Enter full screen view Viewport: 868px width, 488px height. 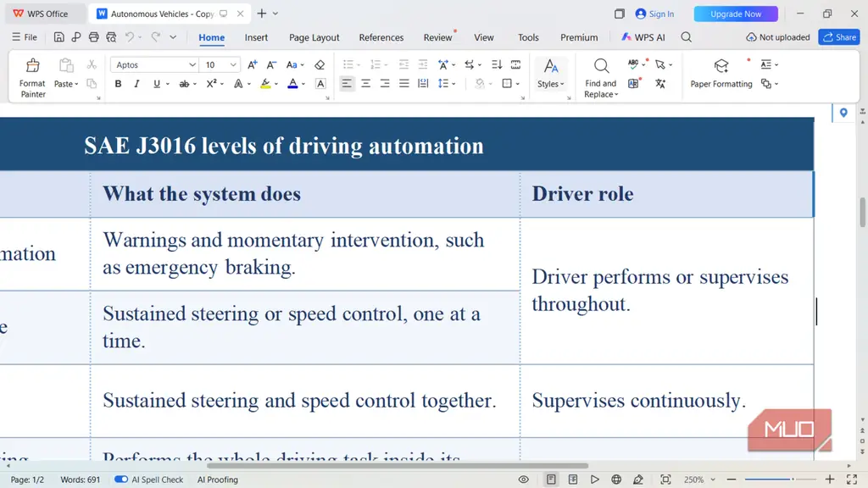coord(852,480)
